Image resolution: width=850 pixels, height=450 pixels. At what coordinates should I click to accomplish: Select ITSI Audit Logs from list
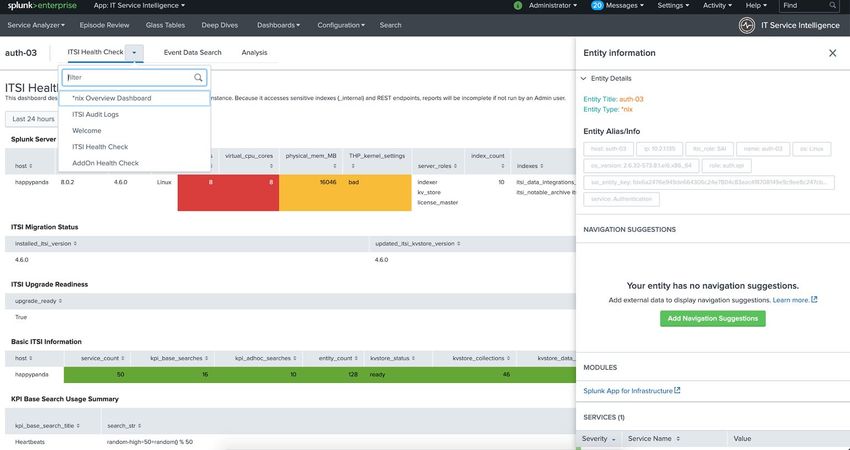135,114
